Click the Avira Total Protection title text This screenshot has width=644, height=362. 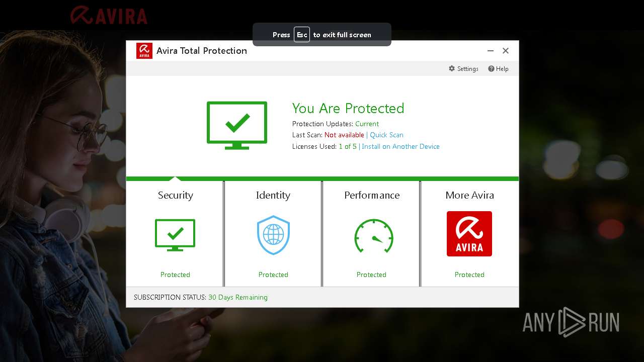point(202,51)
